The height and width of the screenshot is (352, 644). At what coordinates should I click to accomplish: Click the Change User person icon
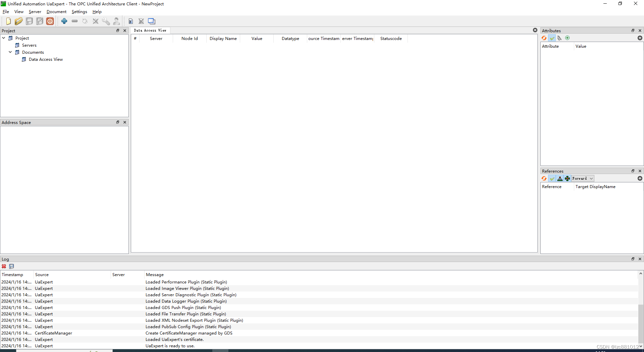click(x=116, y=21)
